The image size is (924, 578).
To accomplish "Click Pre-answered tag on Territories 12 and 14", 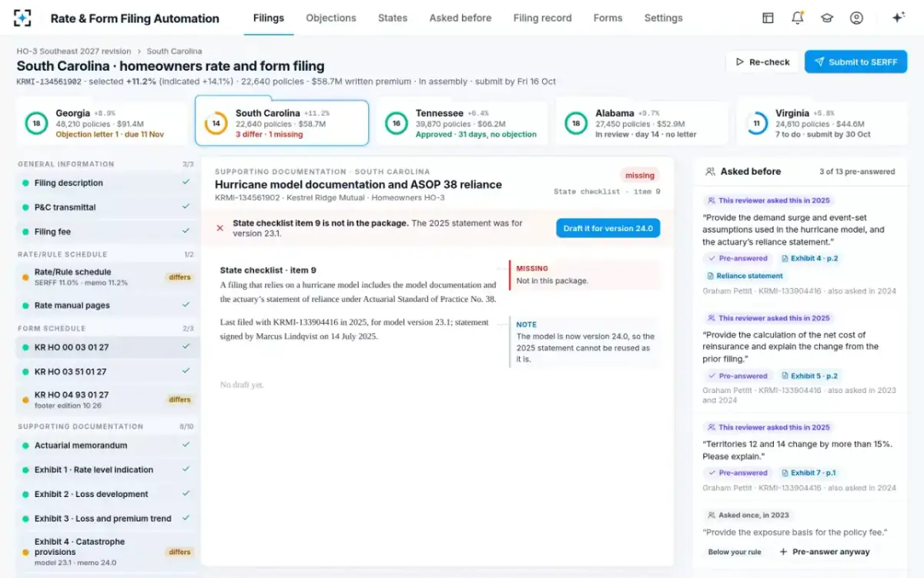I will coord(737,472).
